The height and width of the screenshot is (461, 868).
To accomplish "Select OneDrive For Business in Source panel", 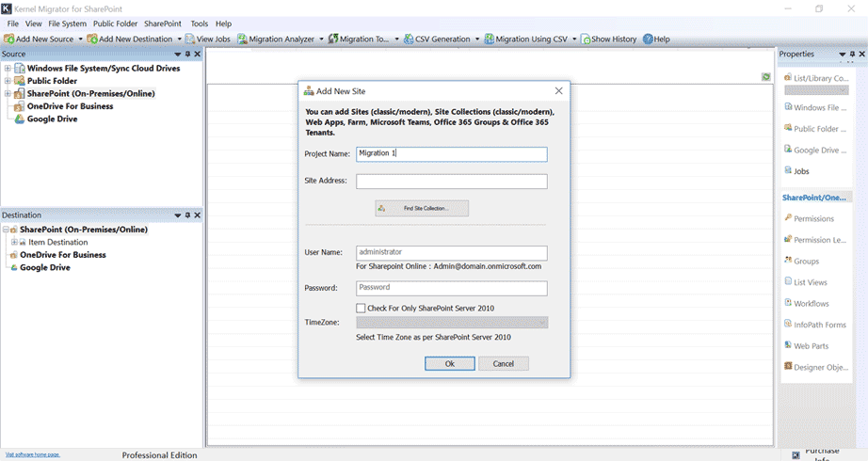I will click(x=70, y=106).
